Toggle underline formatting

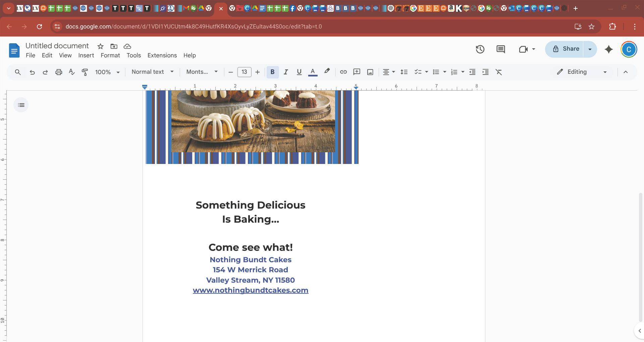pos(299,72)
